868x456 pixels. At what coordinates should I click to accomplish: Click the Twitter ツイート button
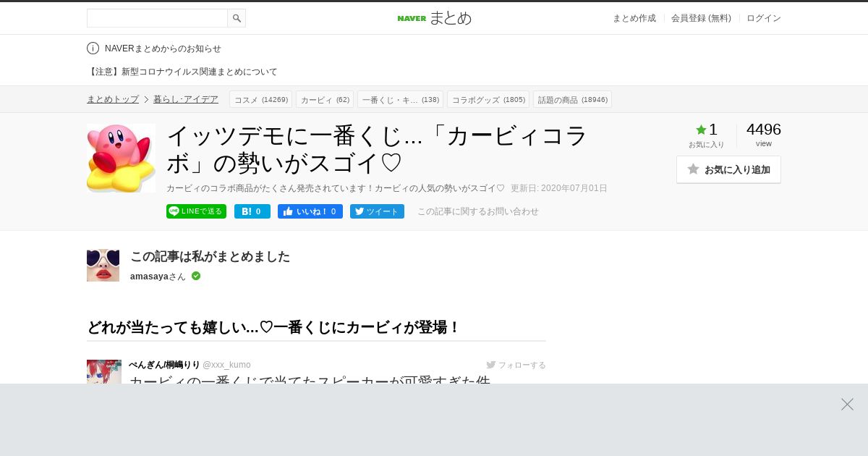pyautogui.click(x=377, y=211)
